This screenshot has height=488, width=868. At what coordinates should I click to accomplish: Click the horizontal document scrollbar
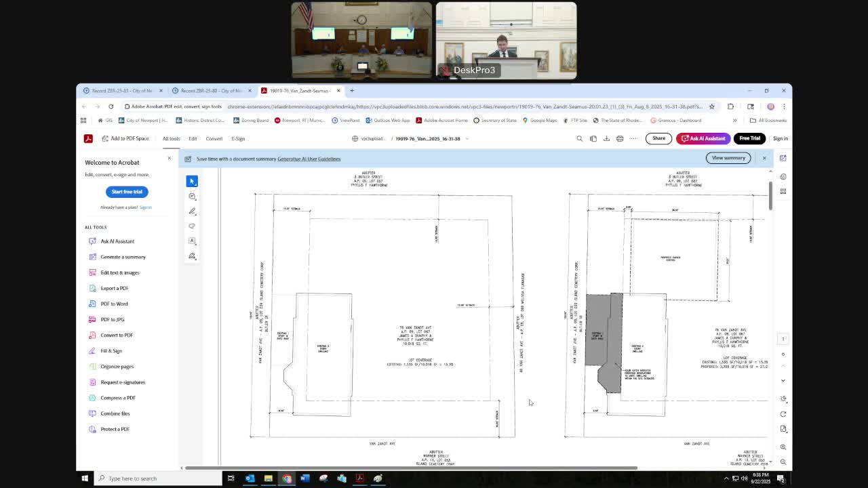[411, 468]
